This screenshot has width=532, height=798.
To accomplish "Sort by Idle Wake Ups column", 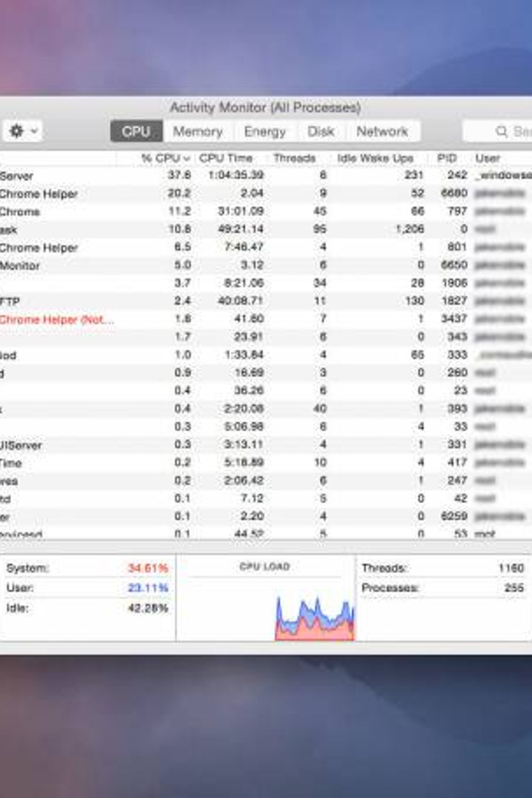I will (x=376, y=157).
